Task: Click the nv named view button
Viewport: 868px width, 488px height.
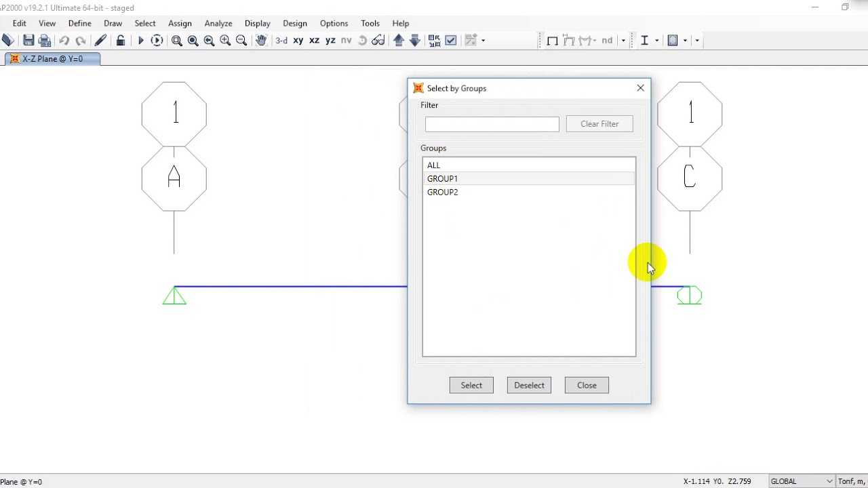Action: (347, 41)
